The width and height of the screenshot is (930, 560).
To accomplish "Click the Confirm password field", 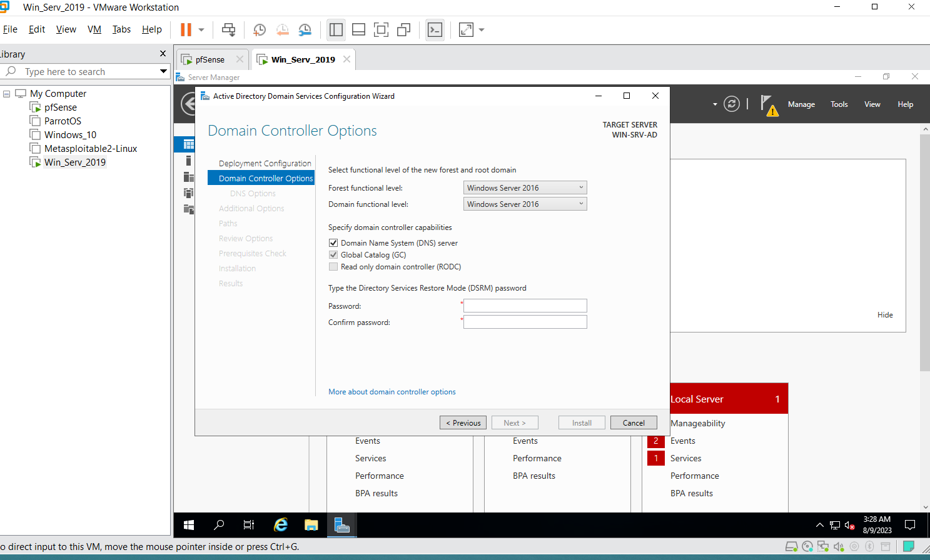I will tap(525, 322).
